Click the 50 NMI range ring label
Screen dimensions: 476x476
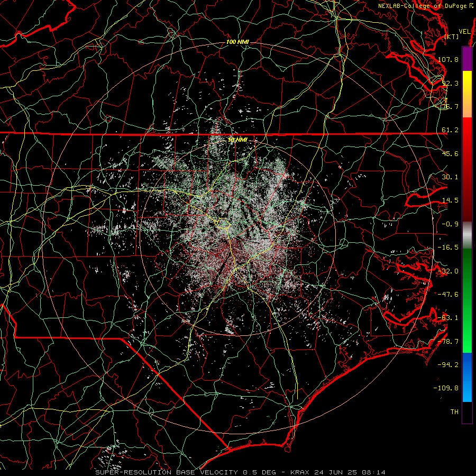pyautogui.click(x=237, y=140)
